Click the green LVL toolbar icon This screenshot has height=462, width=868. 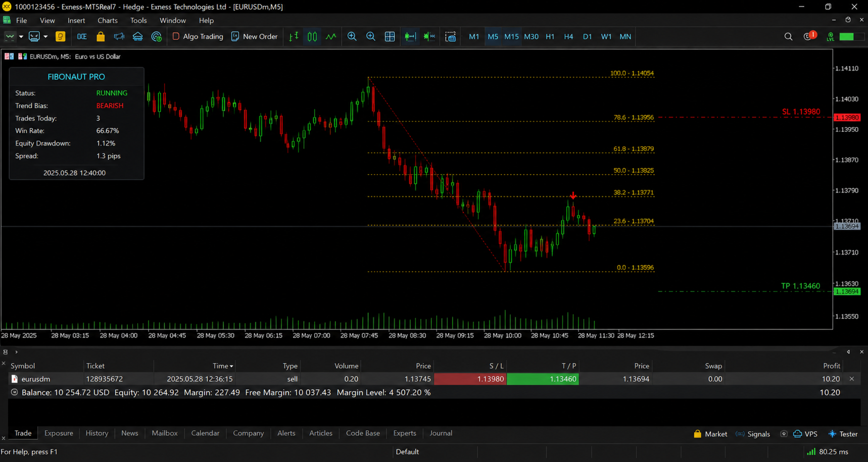coord(830,36)
